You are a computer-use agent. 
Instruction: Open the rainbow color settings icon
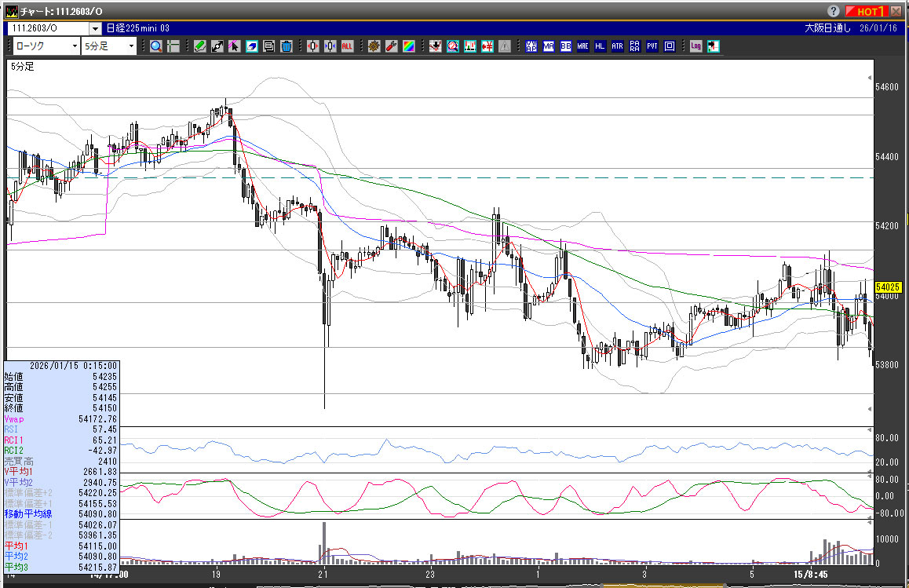coord(408,46)
